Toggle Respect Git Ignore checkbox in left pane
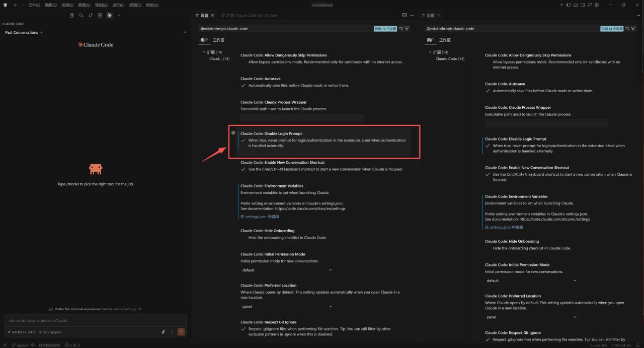 pyautogui.click(x=244, y=329)
